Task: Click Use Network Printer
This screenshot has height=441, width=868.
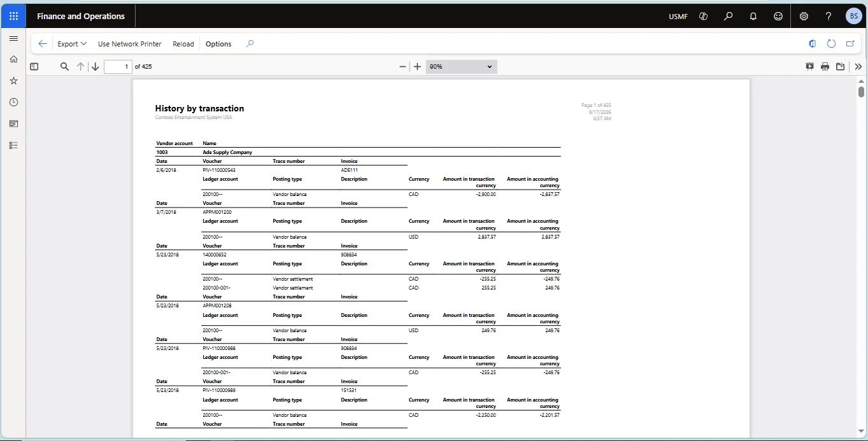Action: [x=130, y=44]
